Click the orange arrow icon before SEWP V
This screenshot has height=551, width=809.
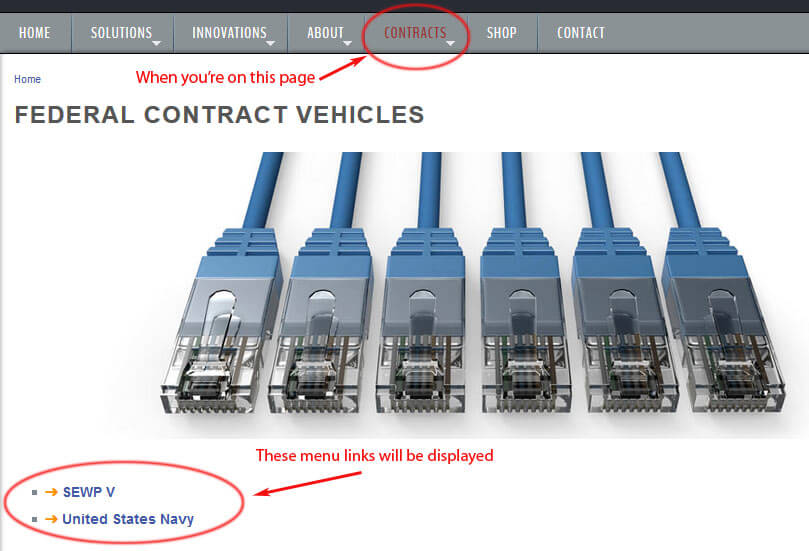pyautogui.click(x=51, y=492)
